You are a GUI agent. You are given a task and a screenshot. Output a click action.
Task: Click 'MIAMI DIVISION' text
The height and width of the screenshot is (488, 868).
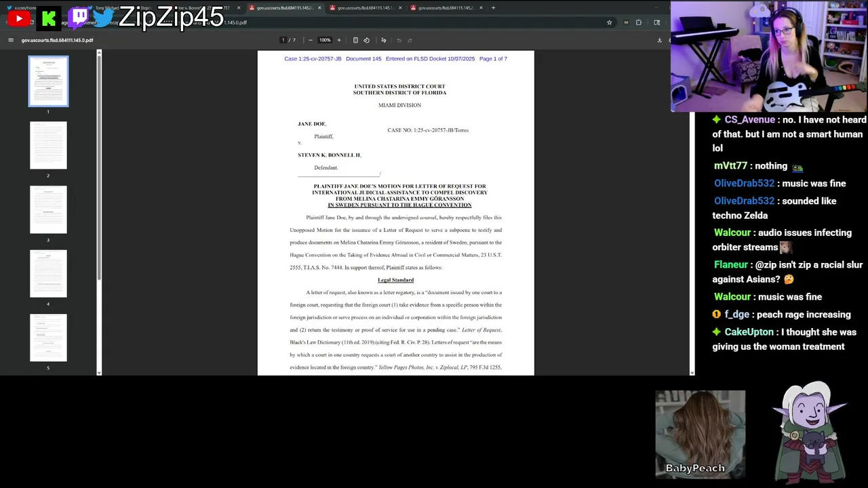[399, 105]
